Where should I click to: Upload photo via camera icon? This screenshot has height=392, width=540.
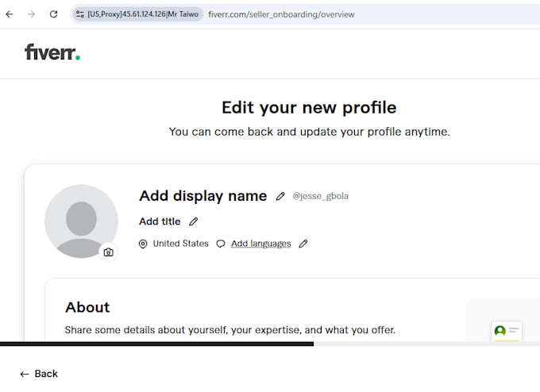109,252
